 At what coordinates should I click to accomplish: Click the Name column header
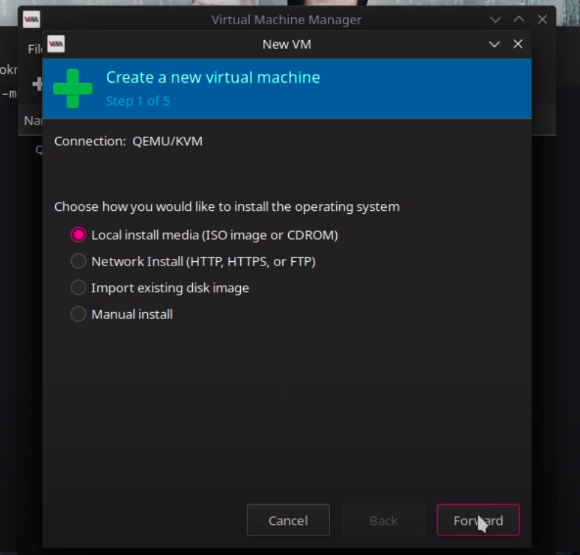pyautogui.click(x=33, y=121)
